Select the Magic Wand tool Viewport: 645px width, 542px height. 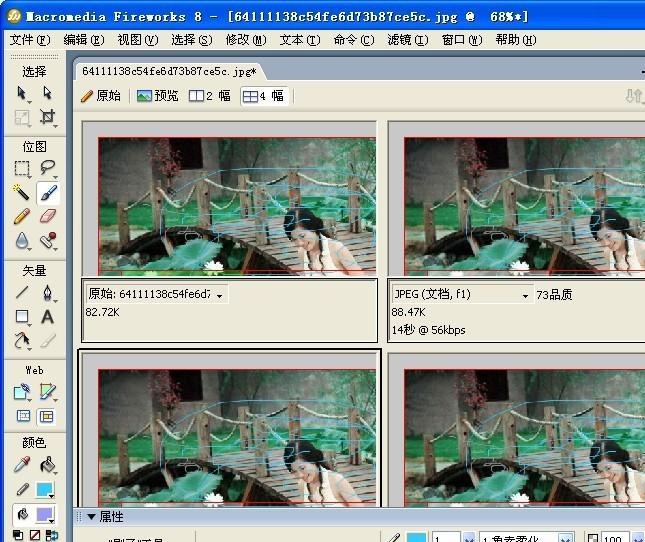pos(22,192)
